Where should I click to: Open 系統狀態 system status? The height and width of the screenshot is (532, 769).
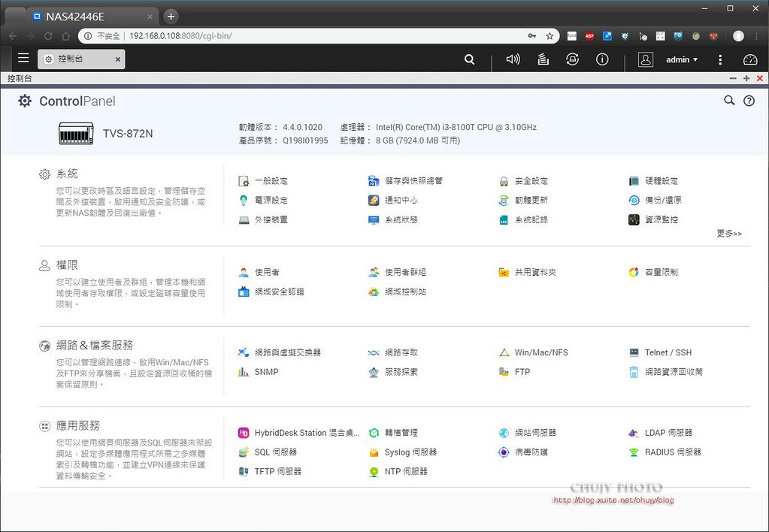coord(393,219)
